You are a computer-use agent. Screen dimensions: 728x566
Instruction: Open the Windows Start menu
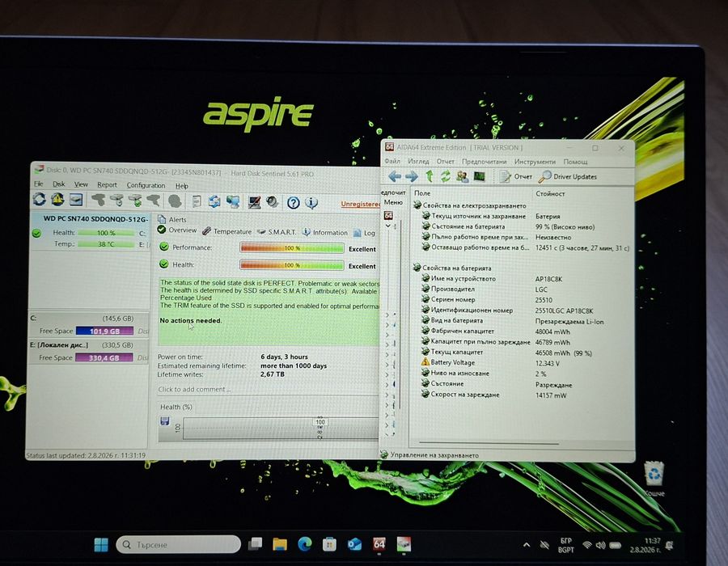click(x=101, y=545)
